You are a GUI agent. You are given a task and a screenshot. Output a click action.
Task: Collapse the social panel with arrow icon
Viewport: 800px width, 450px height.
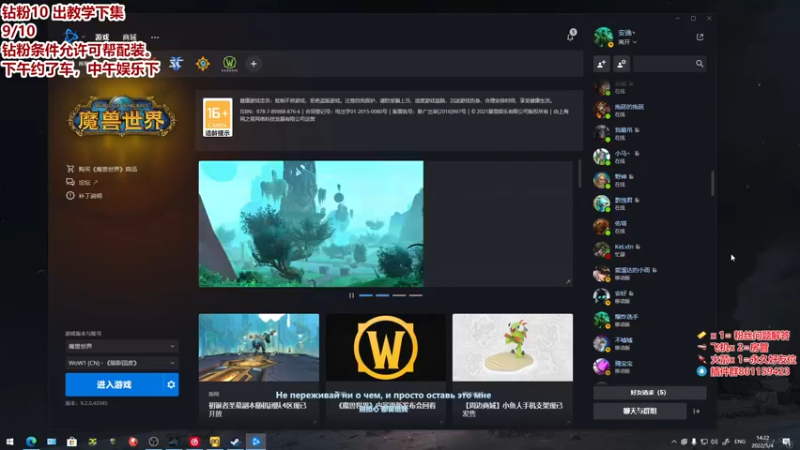point(697,411)
